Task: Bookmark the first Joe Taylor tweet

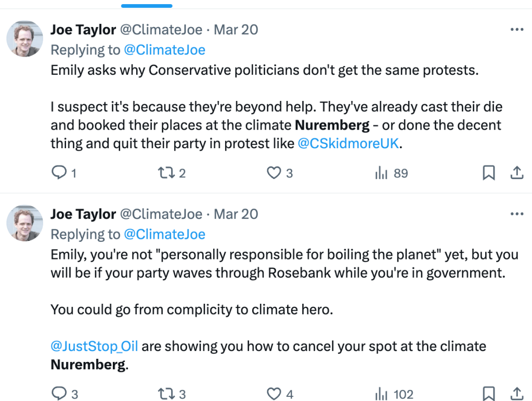Action: pos(489,173)
